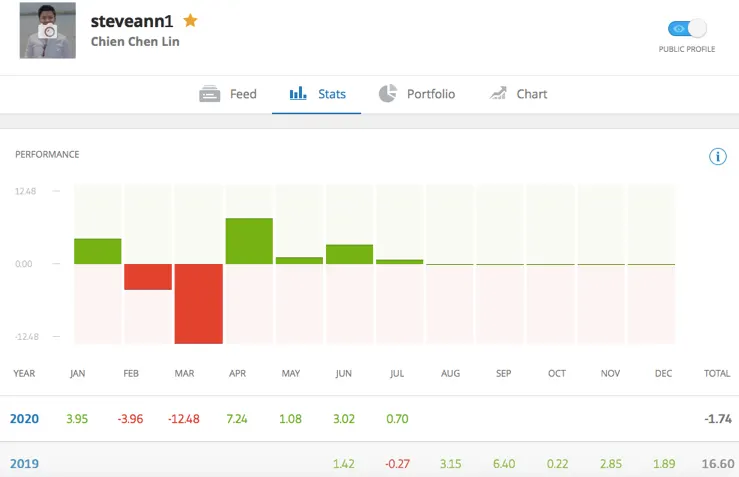
Task: Toggle the Public Profile switch
Action: (686, 29)
